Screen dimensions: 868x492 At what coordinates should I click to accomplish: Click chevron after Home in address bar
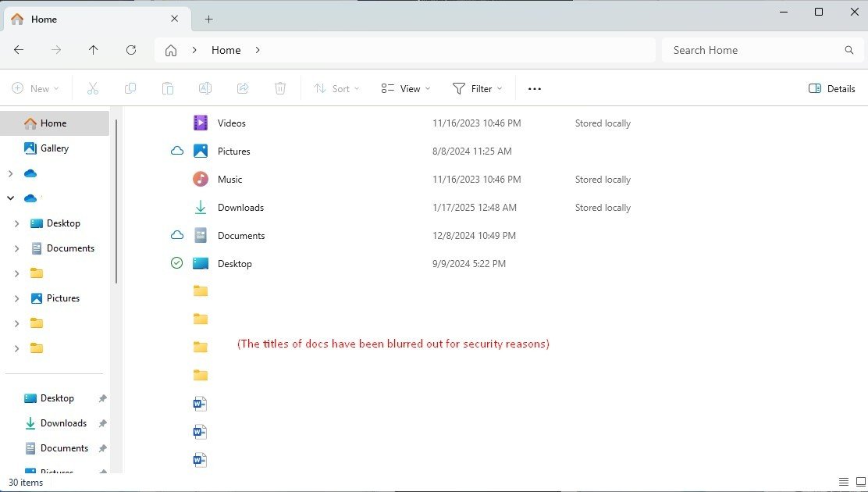click(x=258, y=50)
